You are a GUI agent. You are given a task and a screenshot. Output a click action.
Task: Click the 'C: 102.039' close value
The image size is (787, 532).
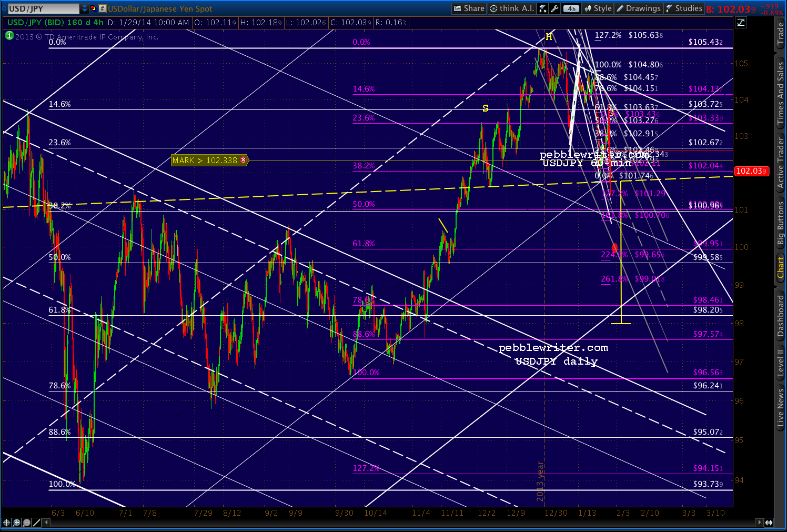point(351,23)
